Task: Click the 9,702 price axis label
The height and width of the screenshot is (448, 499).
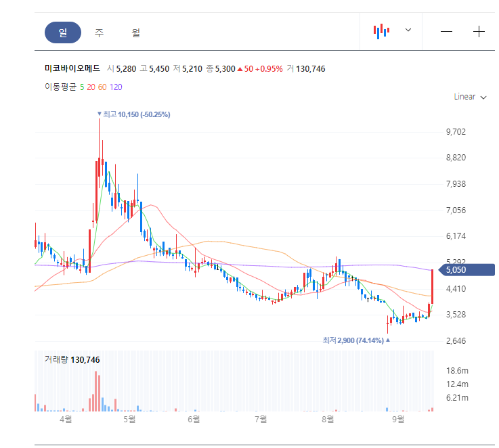Action: (456, 132)
